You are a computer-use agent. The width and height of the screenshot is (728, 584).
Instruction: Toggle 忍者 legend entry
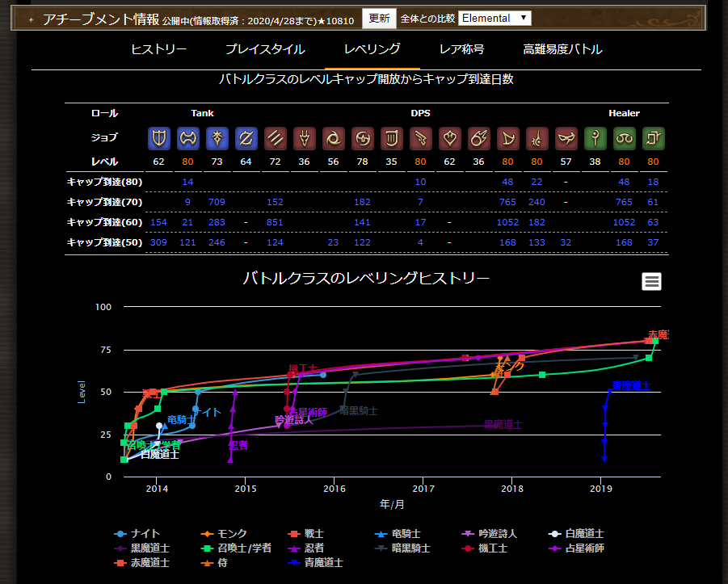(306, 548)
